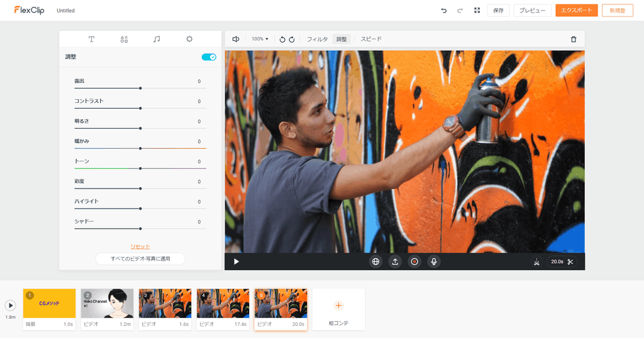644x338 pixels.
Task: Rotate video counterclockwise
Action: coord(282,39)
